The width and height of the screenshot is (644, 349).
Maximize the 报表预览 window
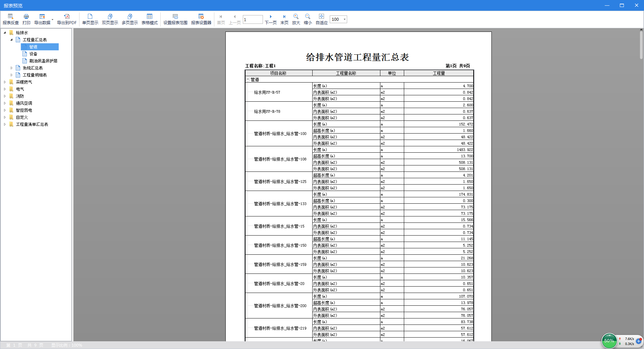(622, 5)
